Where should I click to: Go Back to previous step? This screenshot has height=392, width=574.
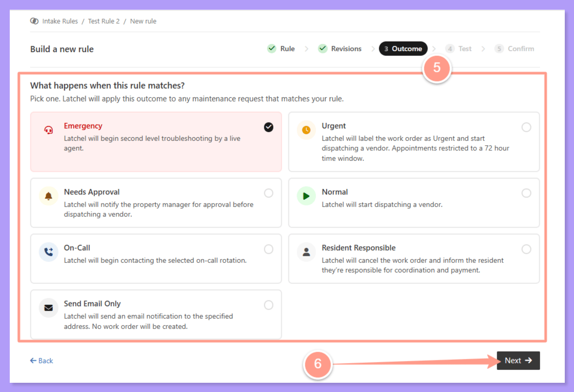point(42,361)
